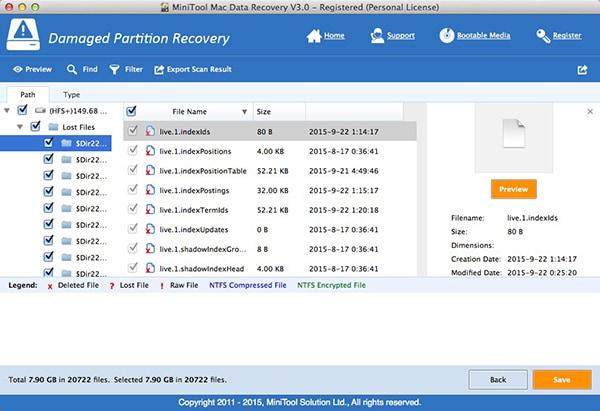Click the live.1.indexPositions file icon

pos(150,151)
